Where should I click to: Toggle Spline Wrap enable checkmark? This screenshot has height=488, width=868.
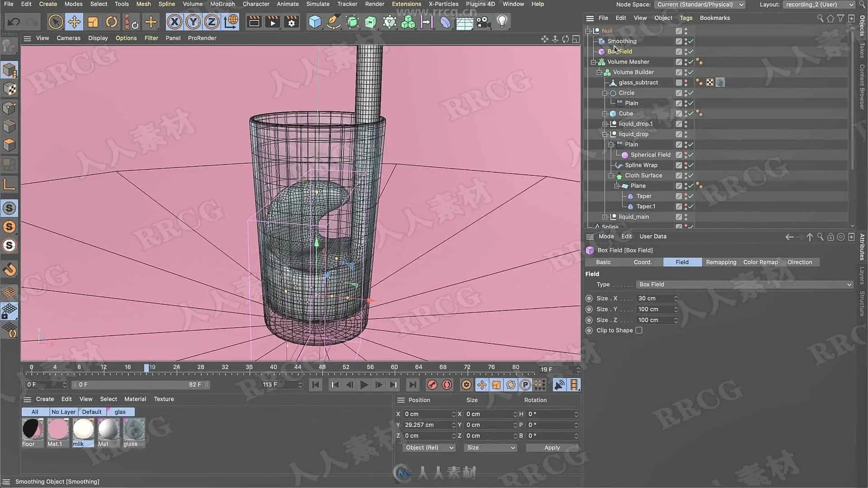click(x=691, y=165)
